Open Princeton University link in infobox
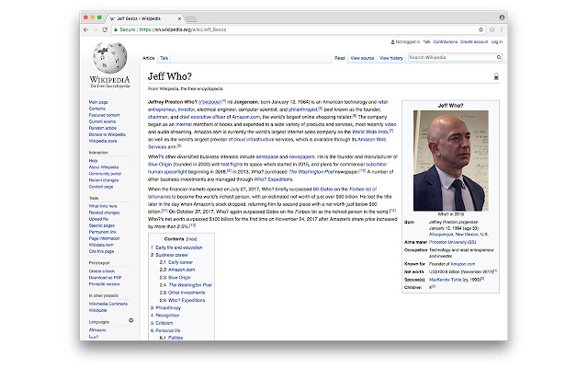588x368 pixels. click(x=447, y=242)
